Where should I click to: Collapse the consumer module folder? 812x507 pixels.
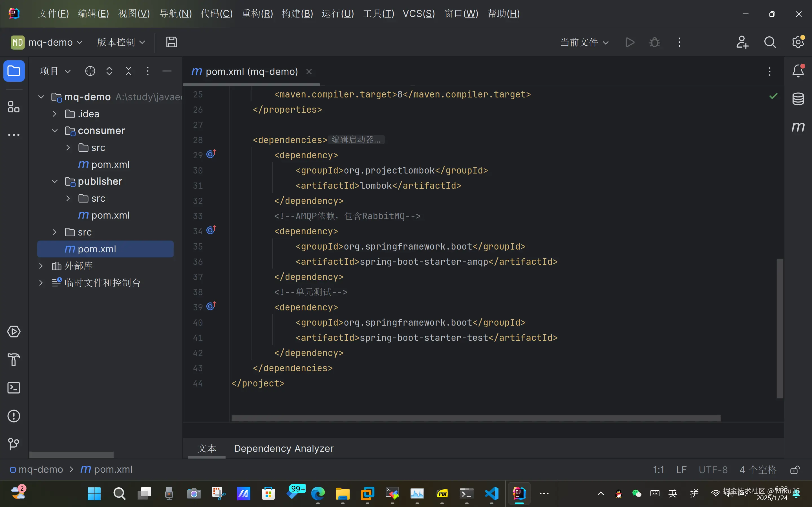pos(55,131)
